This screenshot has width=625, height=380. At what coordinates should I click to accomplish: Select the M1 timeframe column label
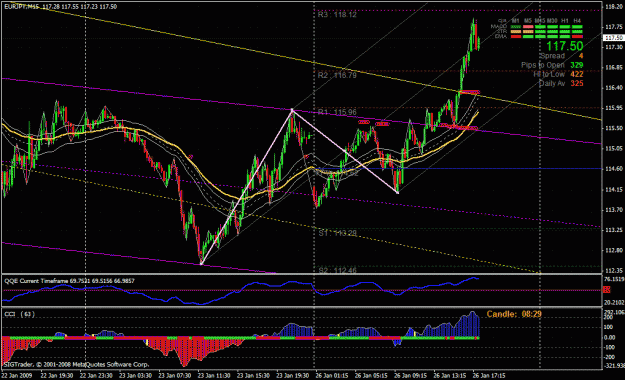tap(515, 20)
